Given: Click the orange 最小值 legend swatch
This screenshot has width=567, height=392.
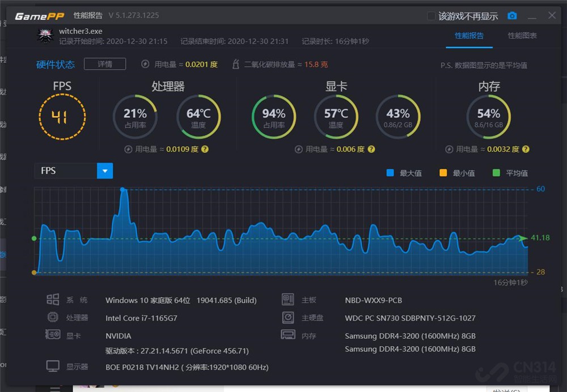Looking at the screenshot, I should [x=443, y=173].
